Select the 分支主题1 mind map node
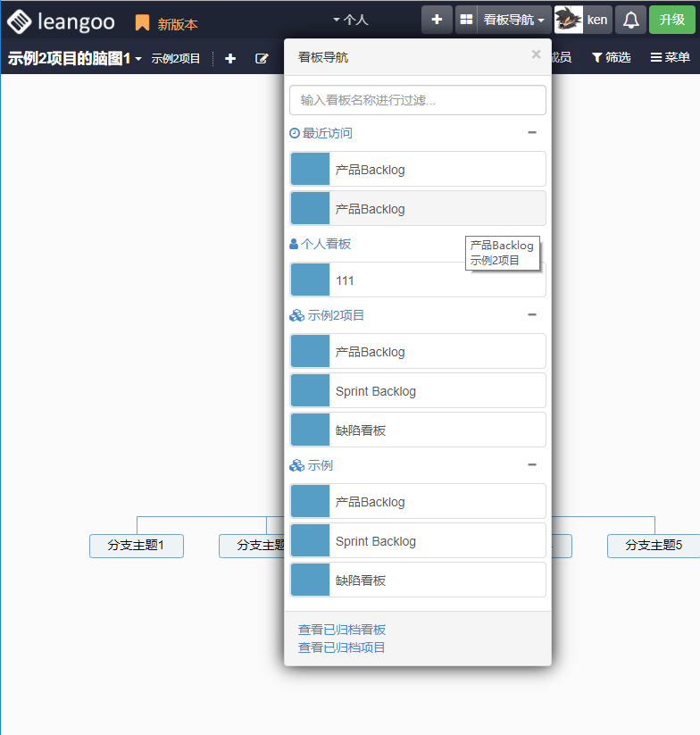 click(137, 546)
